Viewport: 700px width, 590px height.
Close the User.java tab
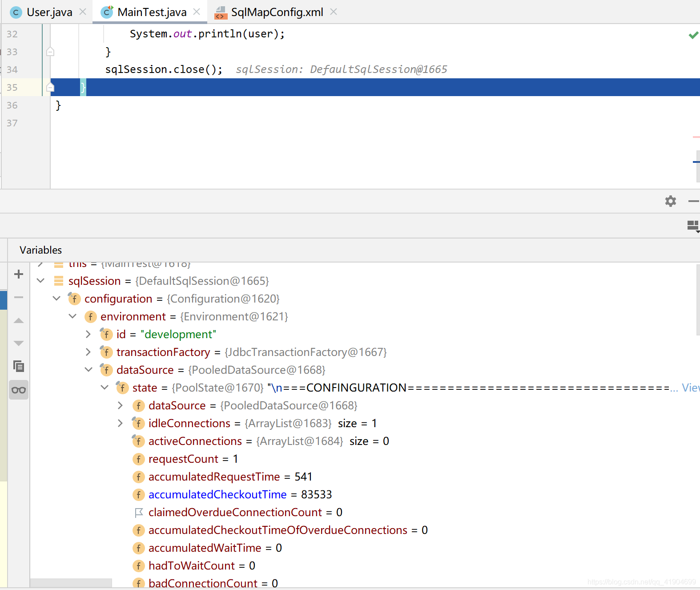[83, 12]
